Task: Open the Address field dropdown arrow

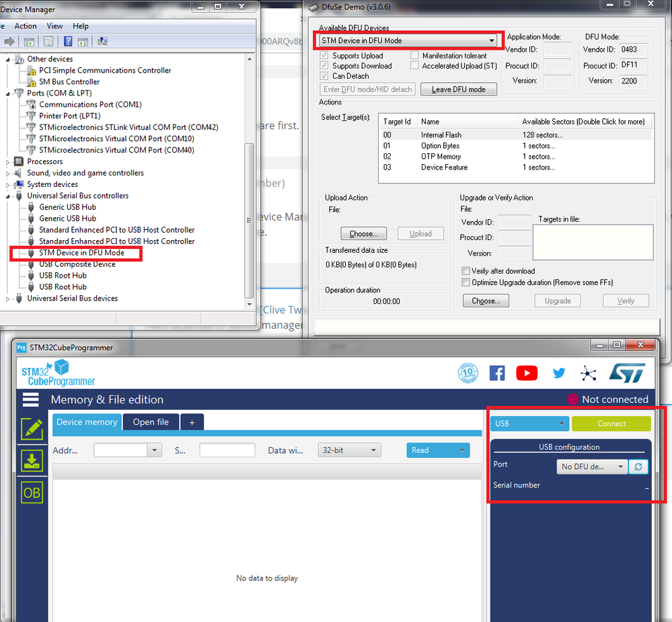Action: tap(155, 451)
